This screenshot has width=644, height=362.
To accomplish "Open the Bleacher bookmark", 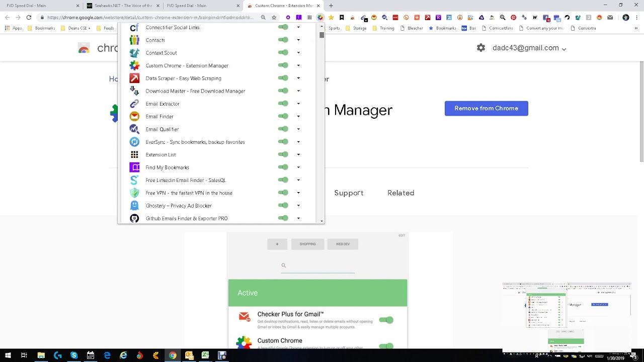I will (x=412, y=28).
